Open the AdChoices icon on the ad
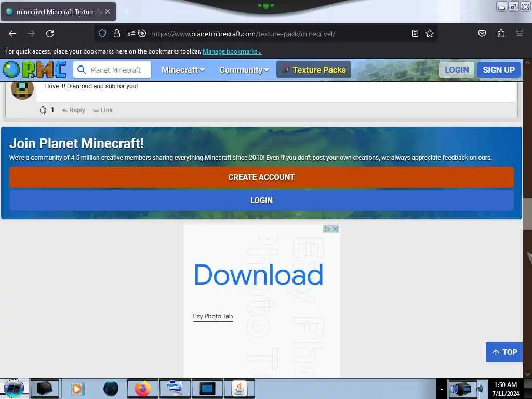Screen dimensions: 532x399 [x=327, y=229]
